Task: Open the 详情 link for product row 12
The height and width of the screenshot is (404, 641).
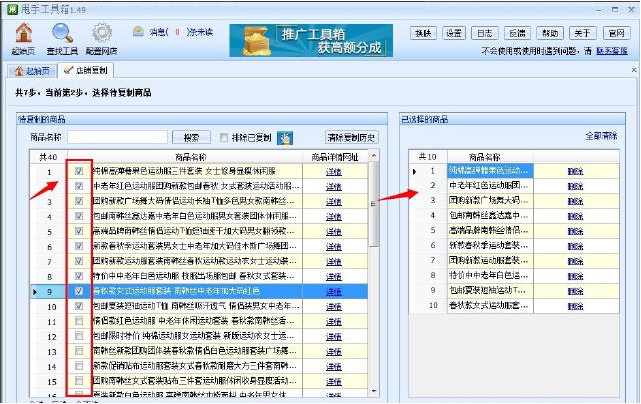Action: 334,337
